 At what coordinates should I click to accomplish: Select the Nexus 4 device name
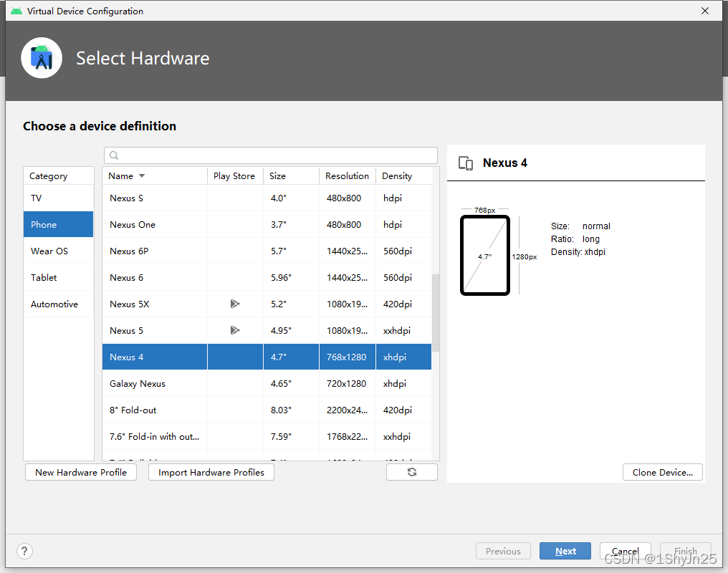click(126, 357)
